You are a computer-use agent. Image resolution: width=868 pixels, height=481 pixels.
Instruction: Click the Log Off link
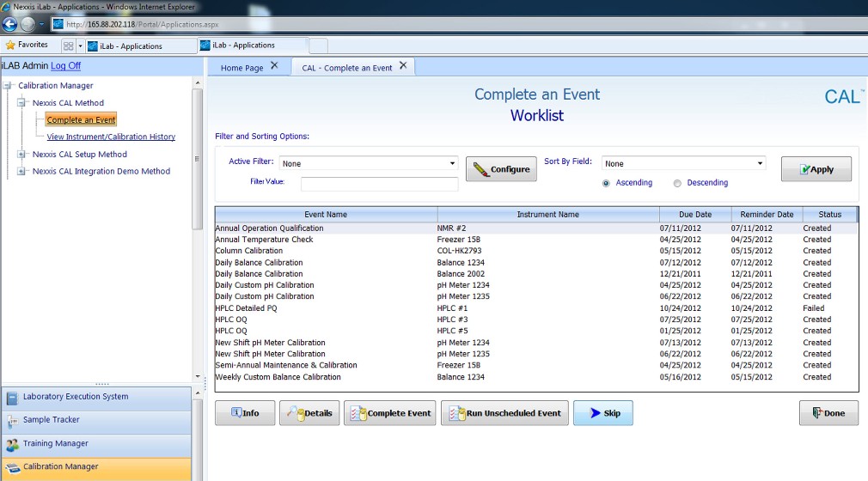(x=66, y=65)
